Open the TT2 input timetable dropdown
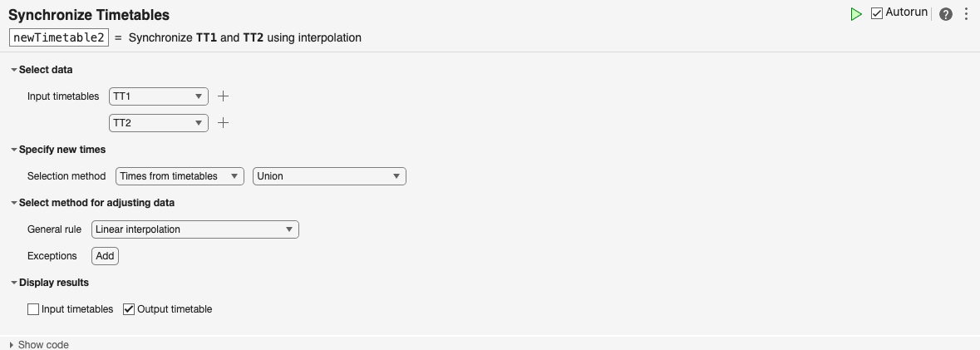The height and width of the screenshot is (350, 980). tap(159, 123)
